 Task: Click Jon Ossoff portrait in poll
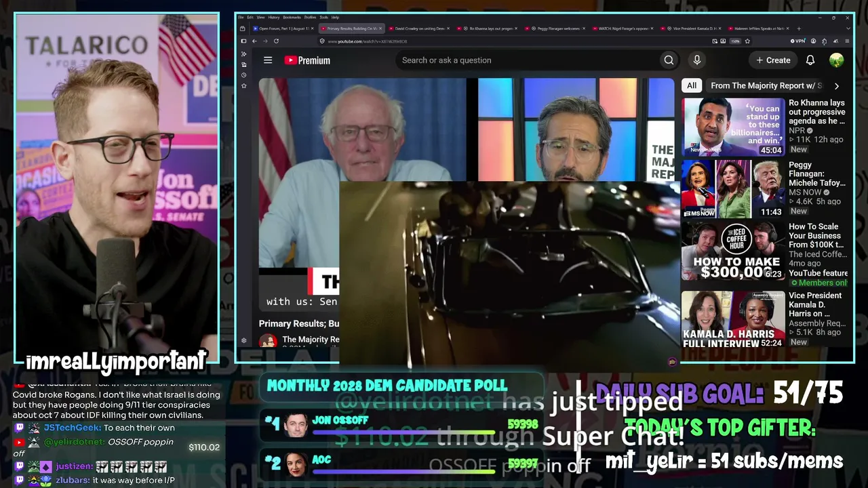(296, 426)
